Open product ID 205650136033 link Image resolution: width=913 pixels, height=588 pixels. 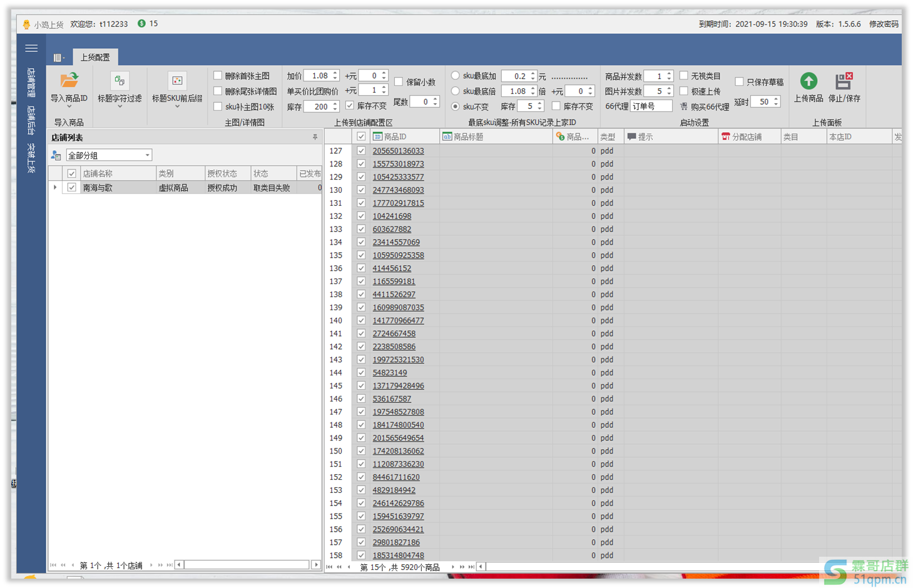(x=398, y=151)
